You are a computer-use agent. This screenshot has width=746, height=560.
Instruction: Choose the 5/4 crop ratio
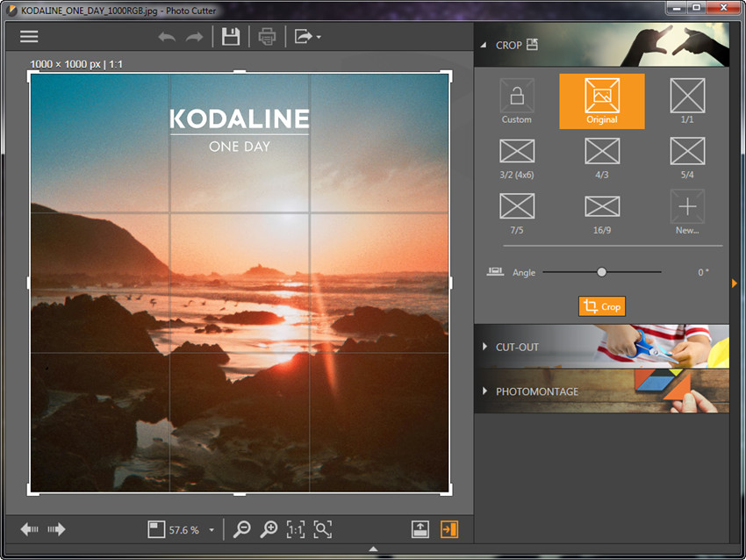tap(687, 159)
